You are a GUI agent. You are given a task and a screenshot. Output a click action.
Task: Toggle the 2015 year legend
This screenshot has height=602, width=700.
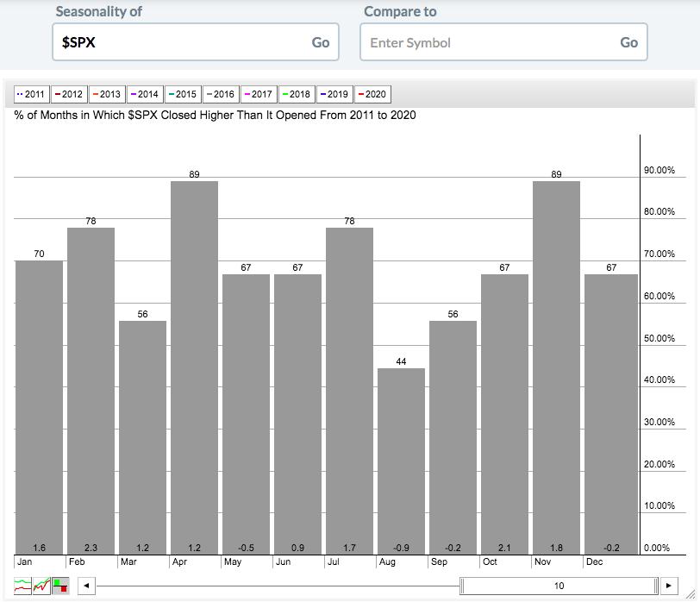coord(183,94)
